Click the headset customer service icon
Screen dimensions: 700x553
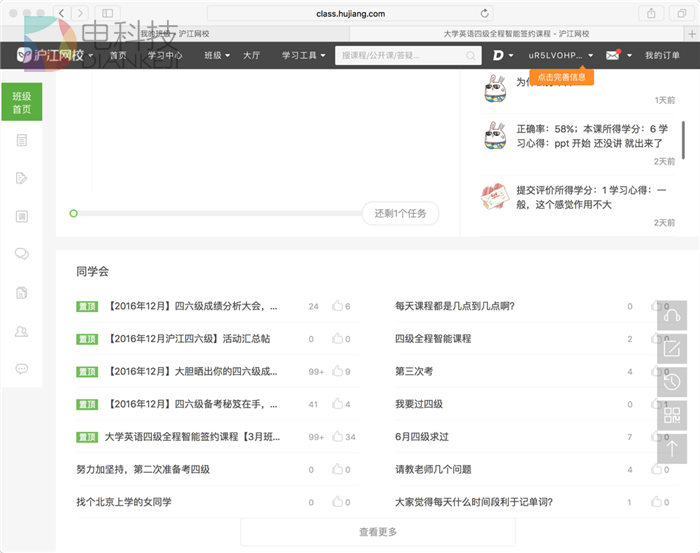(x=672, y=315)
